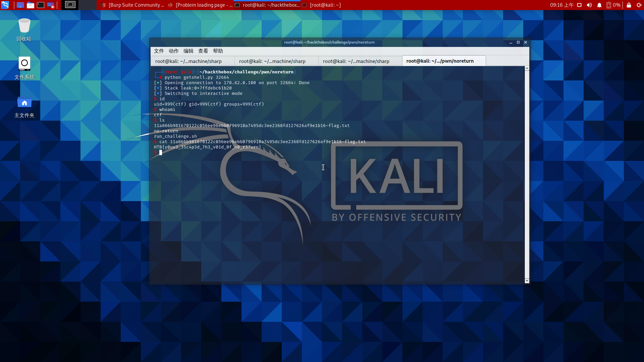
Task: Switch to Burp Suite Community taskbar window
Action: click(x=133, y=5)
